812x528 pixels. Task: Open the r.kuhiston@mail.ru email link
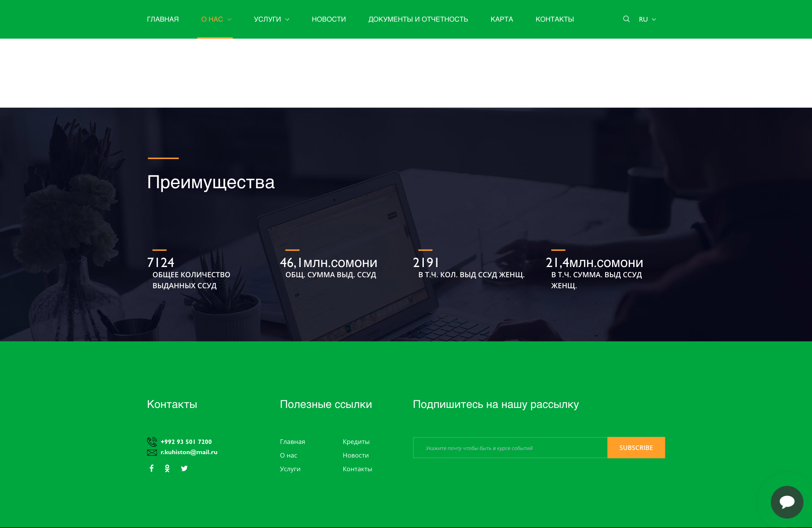point(189,452)
